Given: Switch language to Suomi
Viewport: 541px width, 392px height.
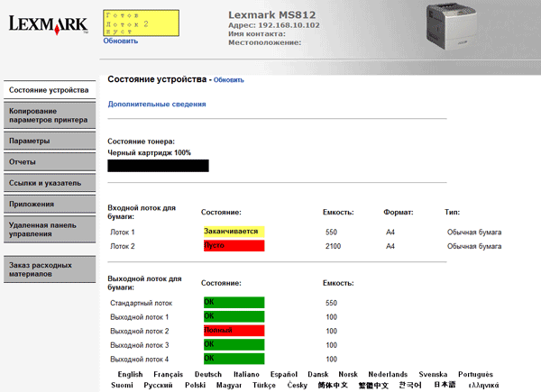Looking at the screenshot, I should (x=122, y=385).
